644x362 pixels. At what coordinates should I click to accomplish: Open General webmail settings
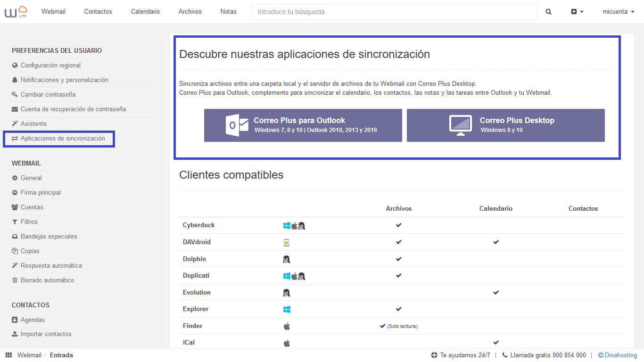31,178
